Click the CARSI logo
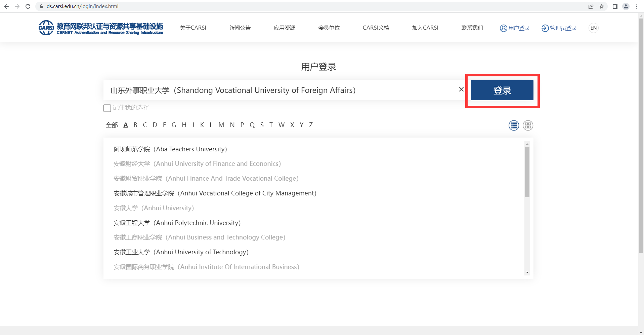Screen dimensions: 644x335 click(x=101, y=28)
